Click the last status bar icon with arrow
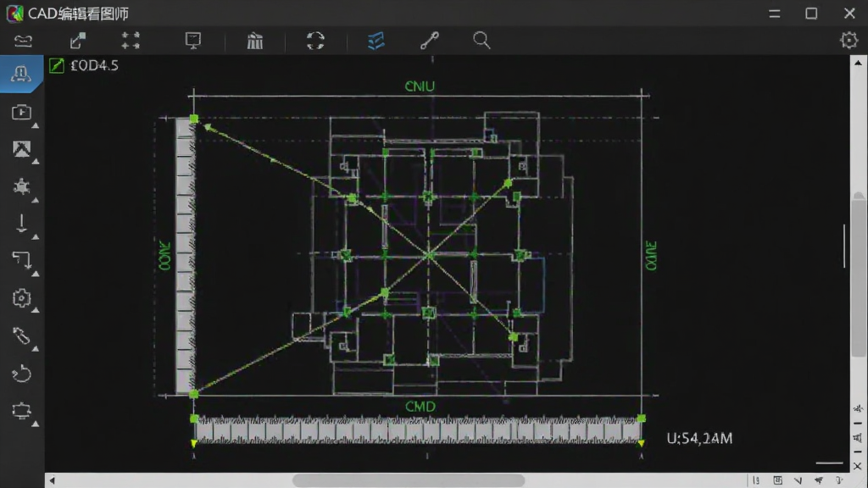 pos(840,480)
